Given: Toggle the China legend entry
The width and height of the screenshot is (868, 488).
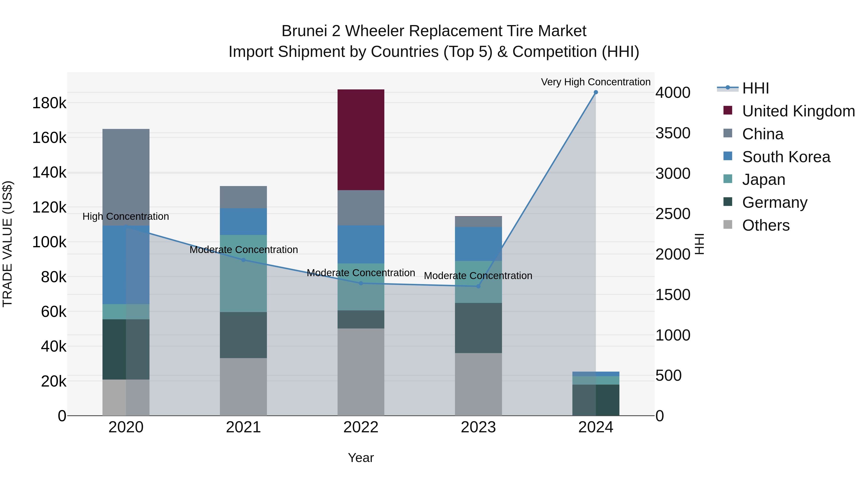Looking at the screenshot, I should coord(753,134).
